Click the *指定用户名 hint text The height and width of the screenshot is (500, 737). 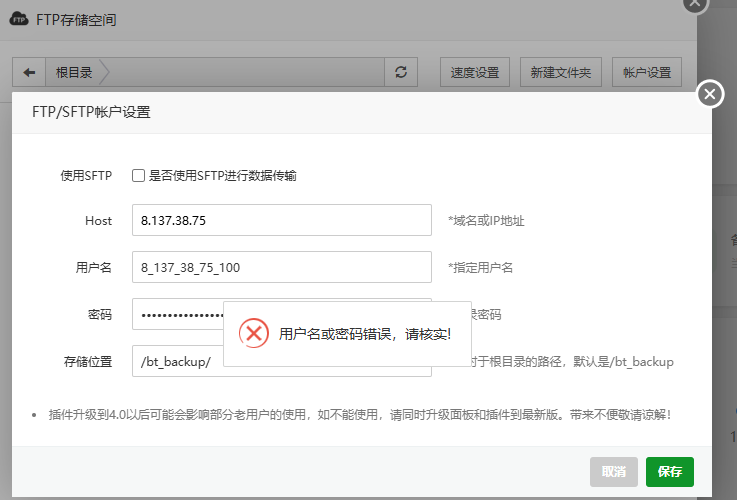(480, 267)
